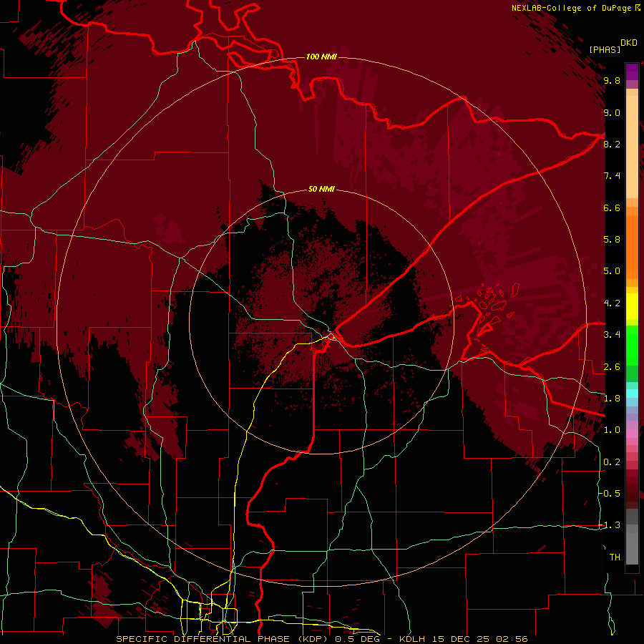Click the 2.6 legend value
Image resolution: width=644 pixels, height=644 pixels.
[612, 367]
